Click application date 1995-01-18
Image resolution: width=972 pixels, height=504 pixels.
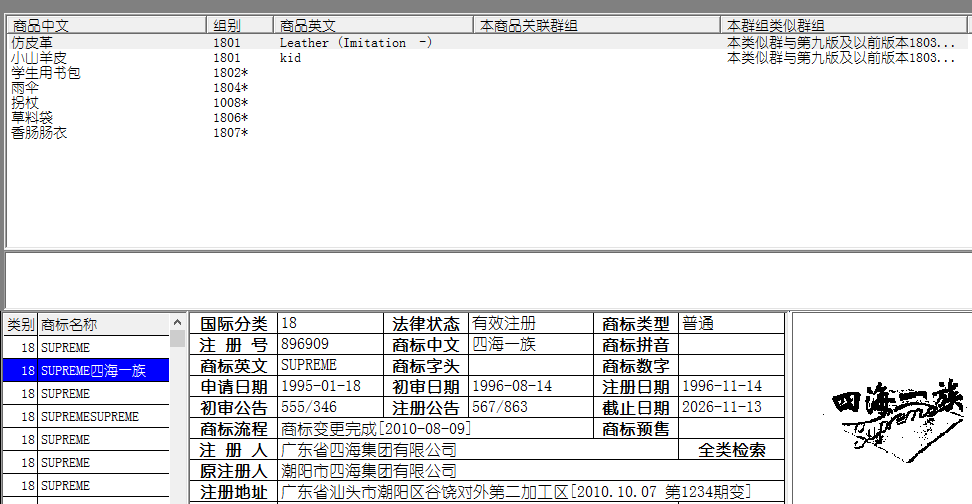(330, 386)
